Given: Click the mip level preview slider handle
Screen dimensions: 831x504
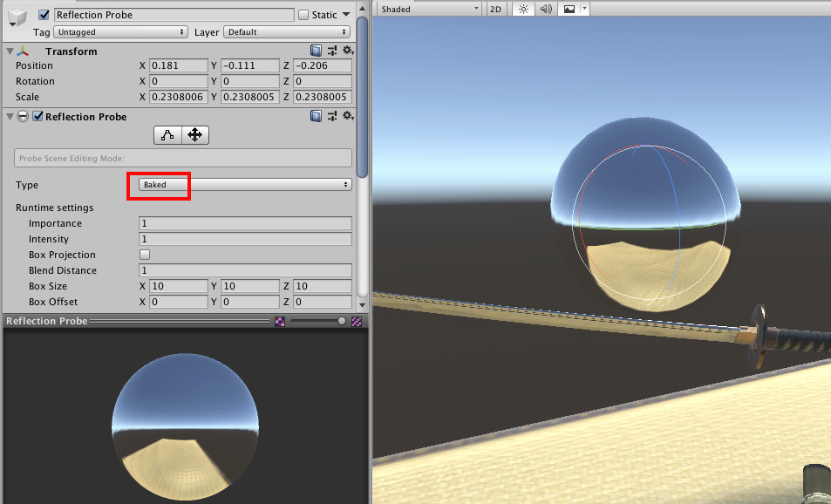Looking at the screenshot, I should (x=342, y=321).
